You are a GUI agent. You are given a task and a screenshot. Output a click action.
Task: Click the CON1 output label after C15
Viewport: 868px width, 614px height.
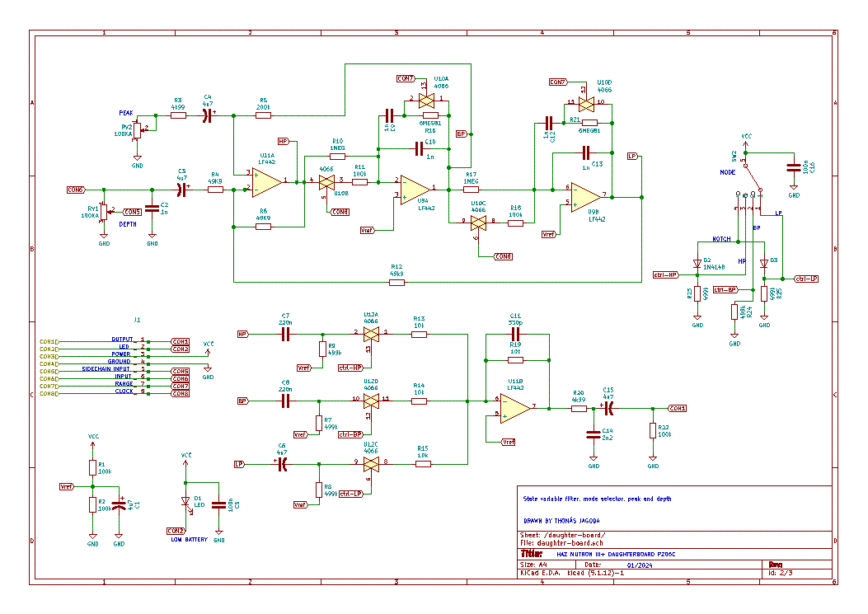coord(678,409)
